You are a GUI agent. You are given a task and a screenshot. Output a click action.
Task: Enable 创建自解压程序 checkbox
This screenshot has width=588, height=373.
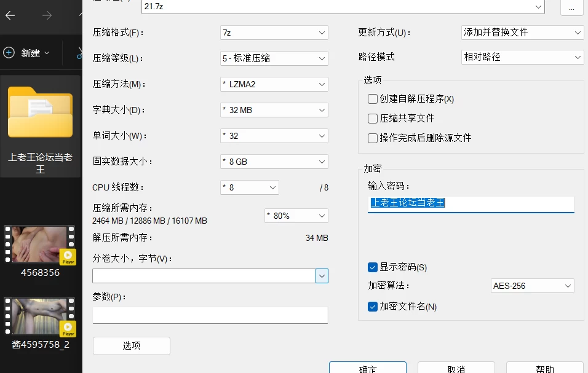click(372, 99)
